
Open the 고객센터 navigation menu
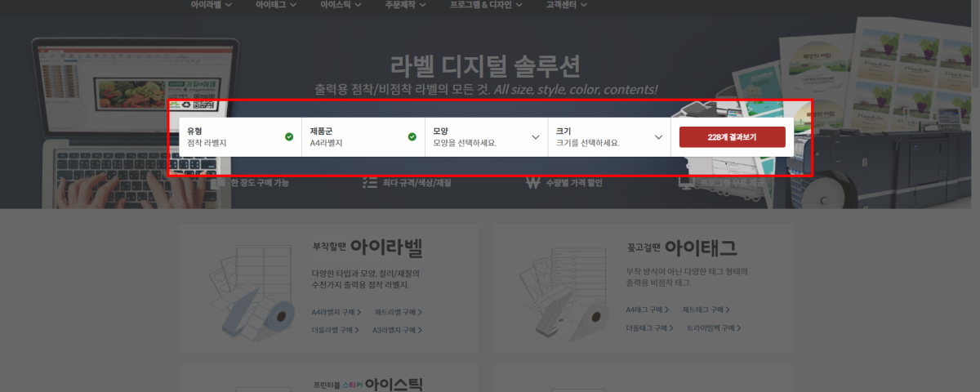click(x=567, y=5)
